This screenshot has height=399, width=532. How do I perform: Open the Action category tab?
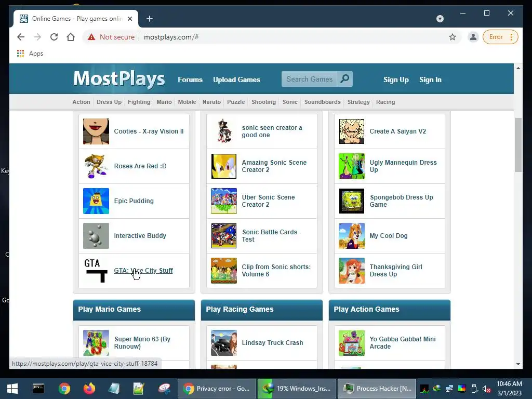81,102
